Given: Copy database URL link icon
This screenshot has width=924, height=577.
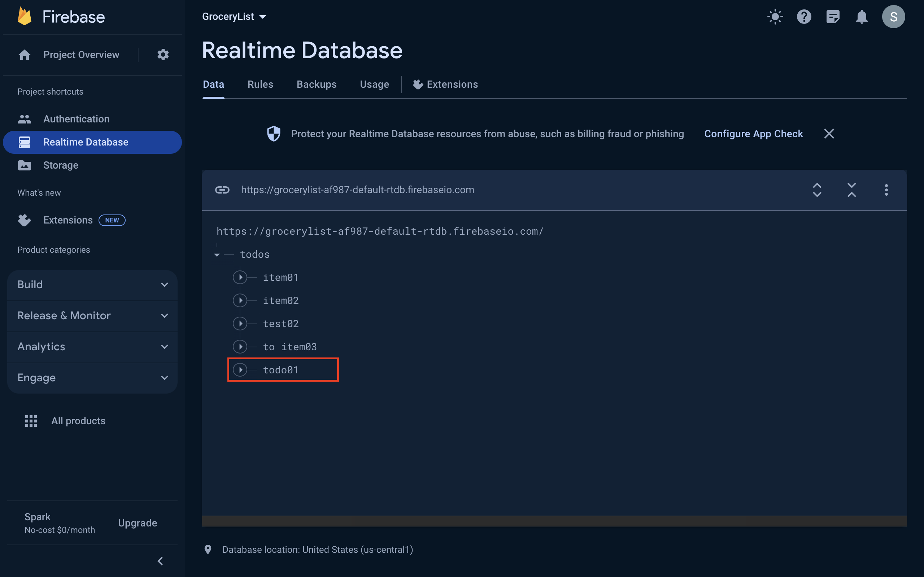Looking at the screenshot, I should tap(222, 190).
